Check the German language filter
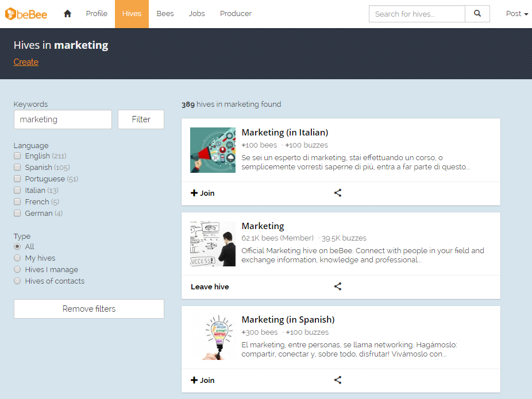532x399 pixels. [x=17, y=213]
